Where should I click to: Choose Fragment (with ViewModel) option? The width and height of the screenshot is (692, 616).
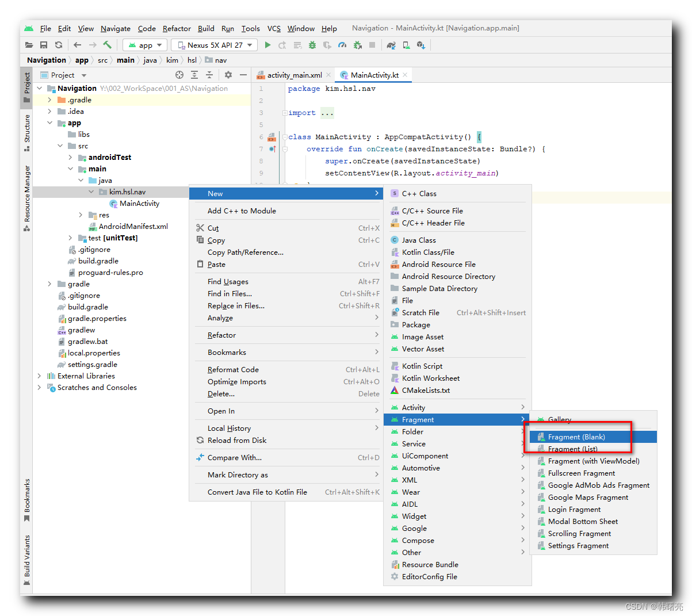click(594, 461)
